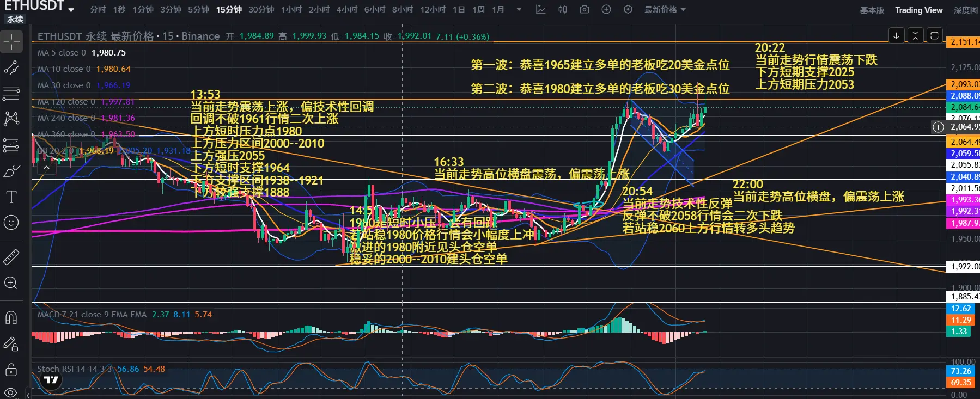
Task: Click the MA 5 close indicator label
Action: (62, 53)
